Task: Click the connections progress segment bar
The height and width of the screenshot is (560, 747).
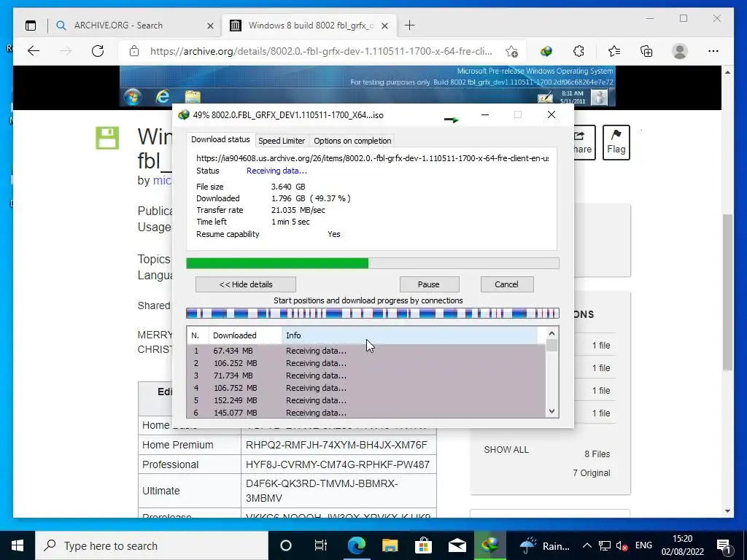Action: click(x=372, y=313)
